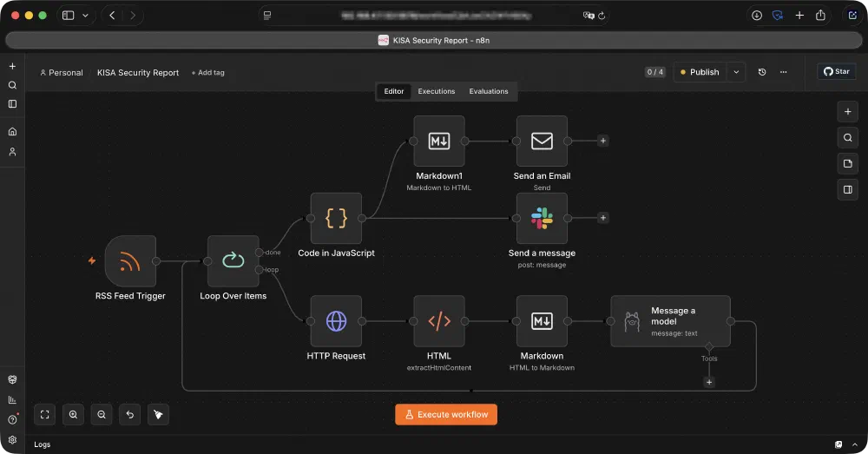868x454 pixels.
Task: Reload the page in browser
Action: [602, 16]
